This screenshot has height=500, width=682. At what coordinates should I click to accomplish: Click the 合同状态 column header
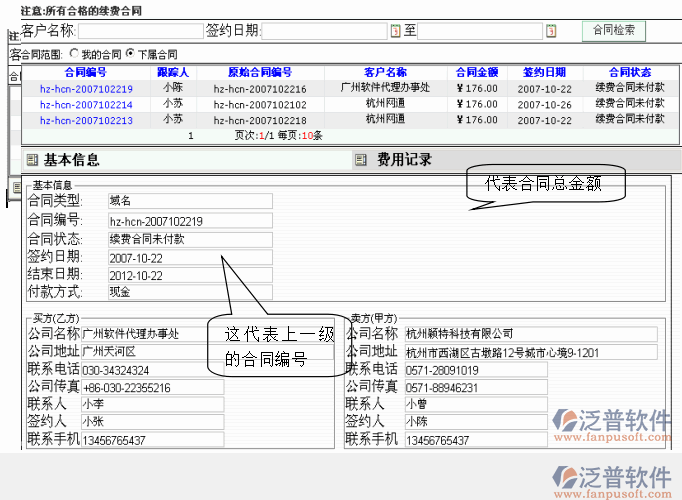tap(630, 73)
